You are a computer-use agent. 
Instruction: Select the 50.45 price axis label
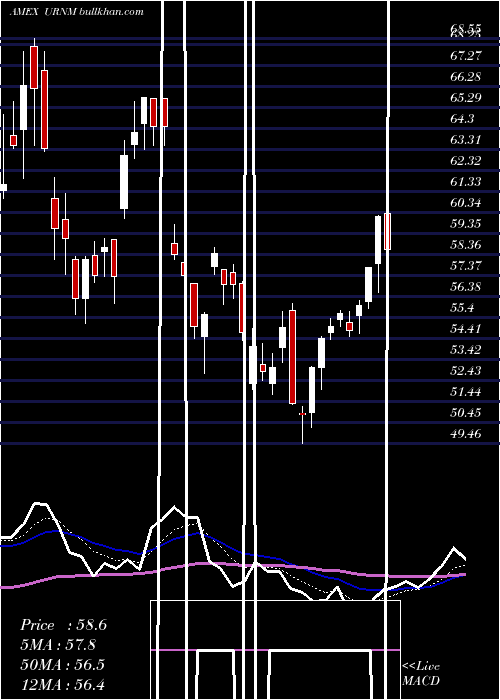point(466,412)
